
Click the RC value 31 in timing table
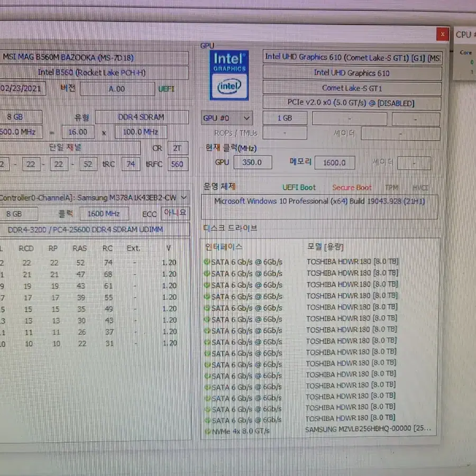tap(109, 343)
